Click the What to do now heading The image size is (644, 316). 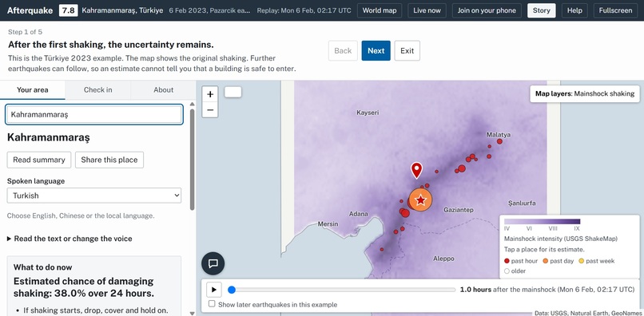pos(42,267)
